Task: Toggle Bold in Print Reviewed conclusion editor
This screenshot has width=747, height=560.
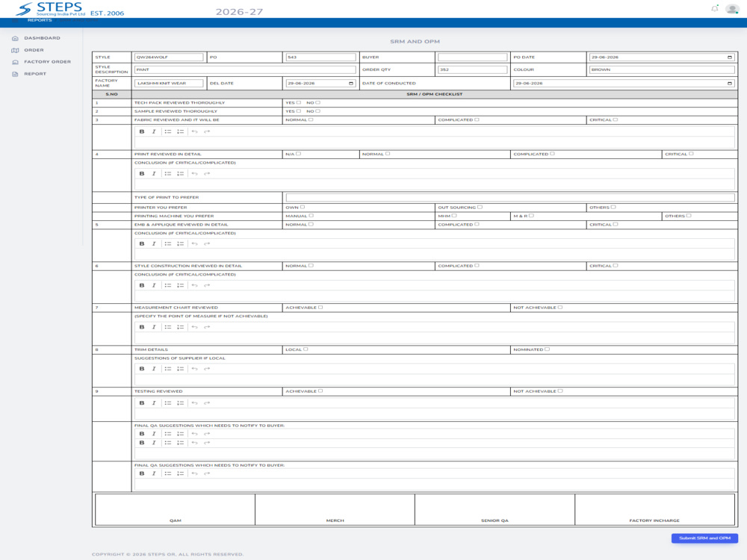Action: (x=141, y=173)
